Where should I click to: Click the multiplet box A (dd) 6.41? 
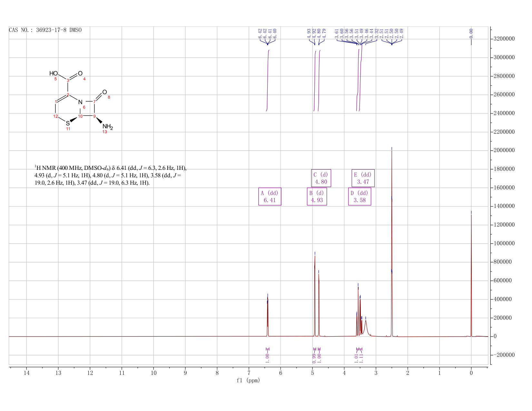tap(270, 197)
